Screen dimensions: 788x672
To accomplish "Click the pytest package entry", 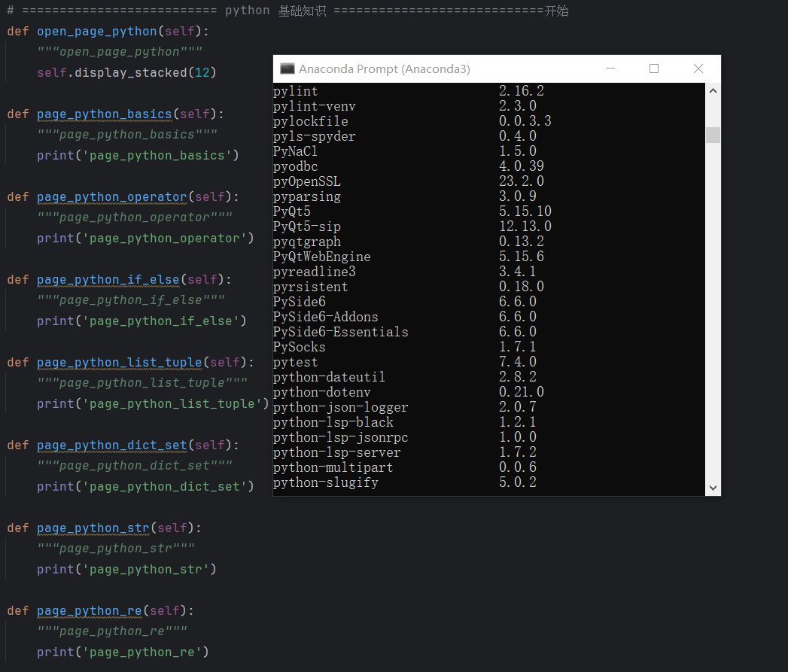I will [295, 361].
